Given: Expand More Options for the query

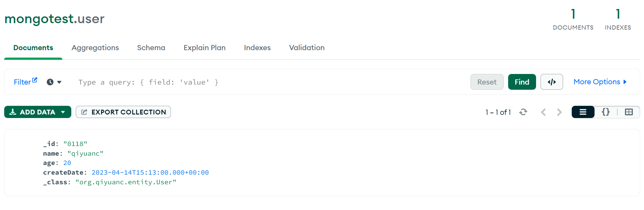Looking at the screenshot, I should (x=600, y=82).
